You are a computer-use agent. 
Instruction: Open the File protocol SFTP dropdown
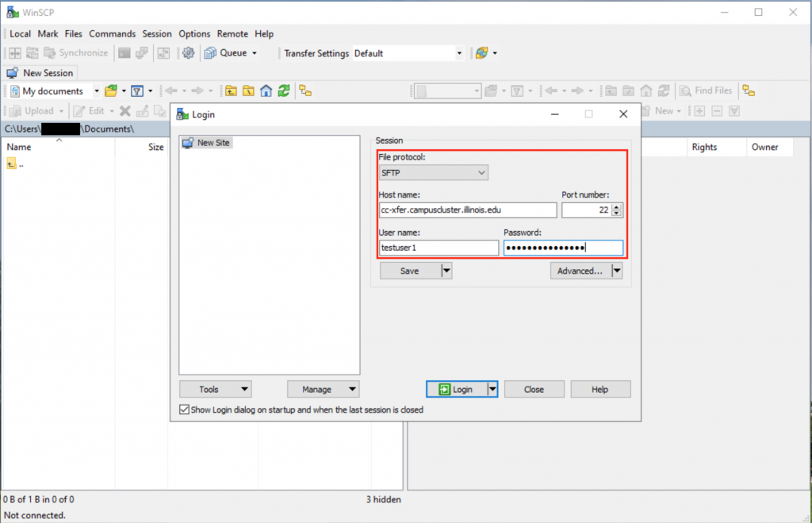coord(433,172)
